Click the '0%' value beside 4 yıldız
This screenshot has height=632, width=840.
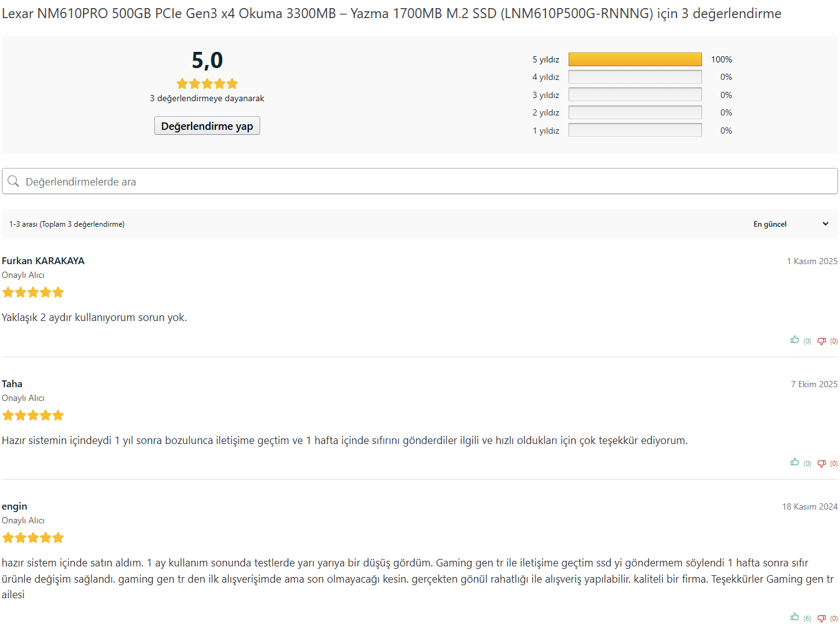pyautogui.click(x=726, y=77)
